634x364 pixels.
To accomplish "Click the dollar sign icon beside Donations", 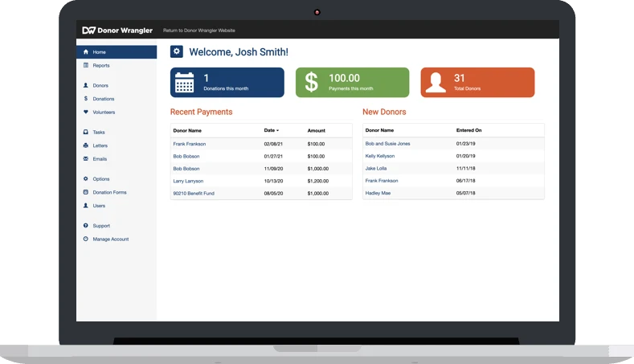I will [86, 99].
